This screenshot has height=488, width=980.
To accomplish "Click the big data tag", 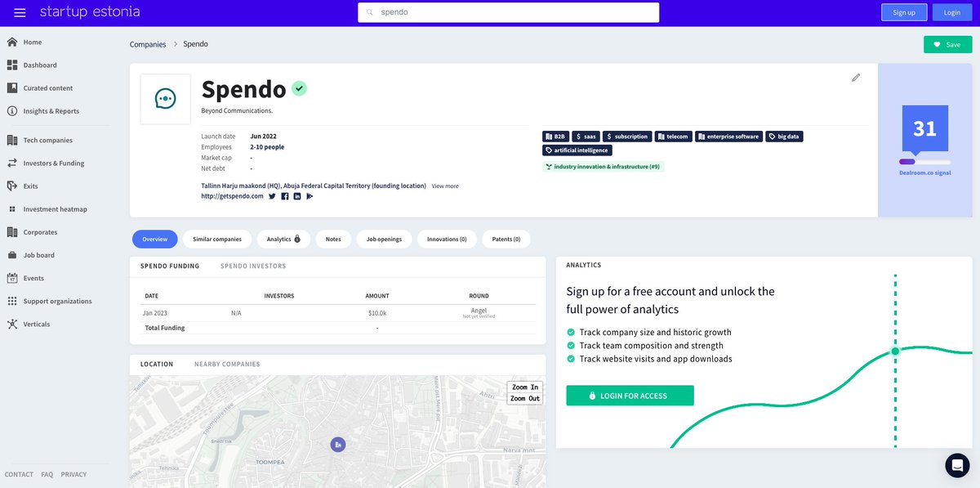I will (784, 137).
